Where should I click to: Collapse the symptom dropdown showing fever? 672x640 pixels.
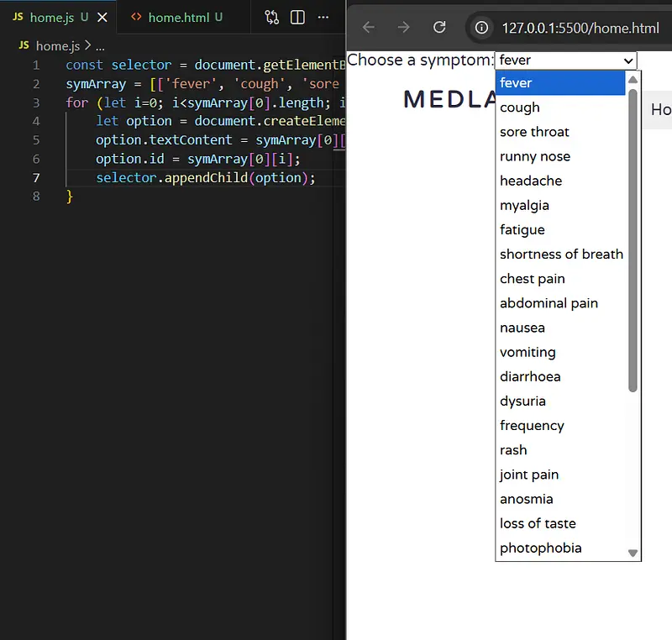coord(565,60)
